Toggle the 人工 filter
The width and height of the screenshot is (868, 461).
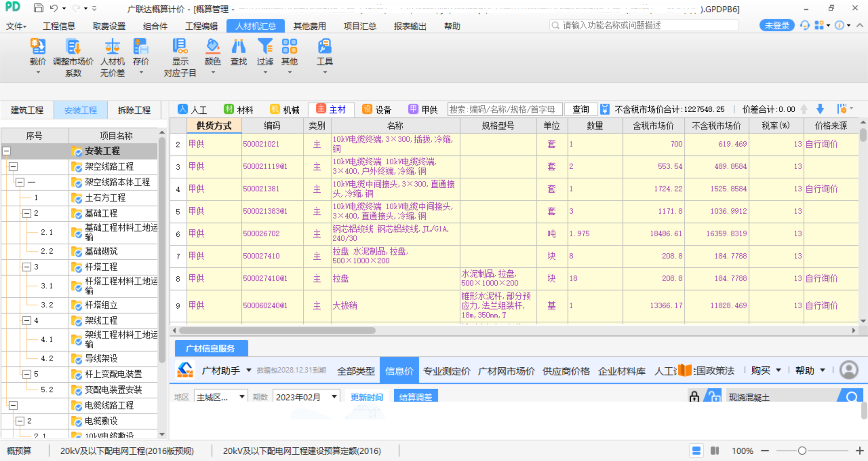[x=192, y=109]
